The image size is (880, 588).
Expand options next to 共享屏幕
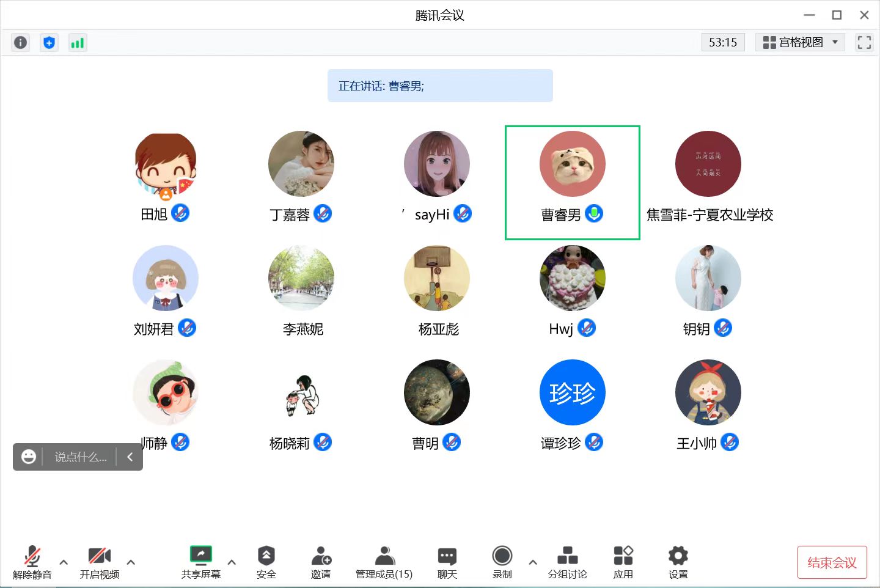click(x=232, y=562)
